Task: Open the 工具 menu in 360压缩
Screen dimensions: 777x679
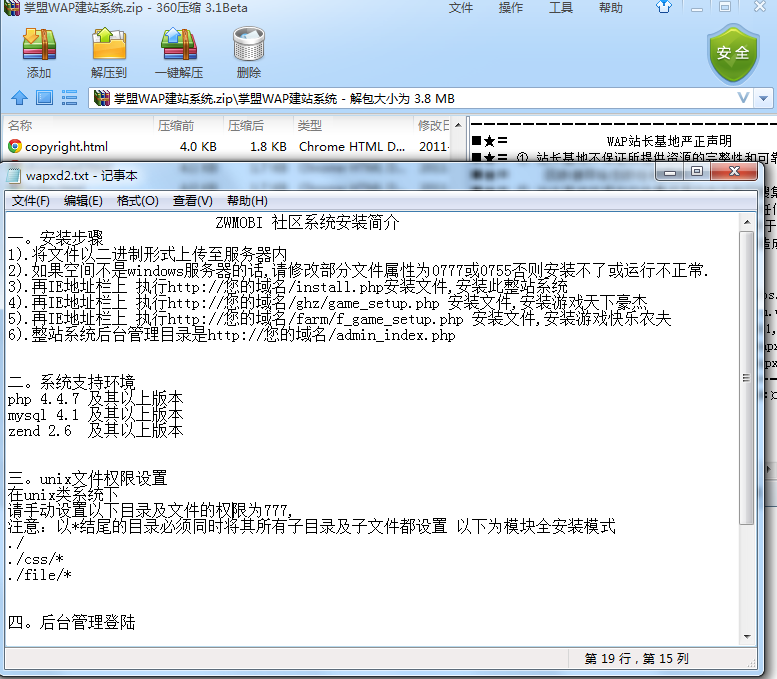Action: coord(561,8)
